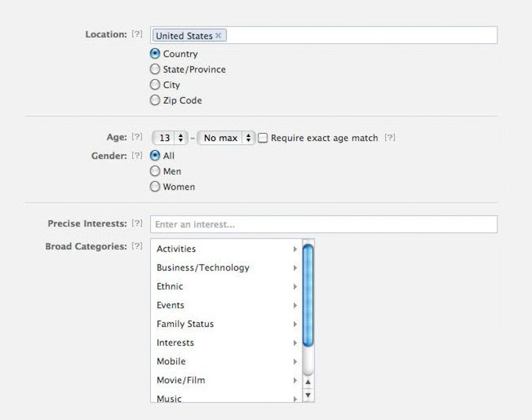
Task: Open the Mobile category item
Action: [x=171, y=362]
